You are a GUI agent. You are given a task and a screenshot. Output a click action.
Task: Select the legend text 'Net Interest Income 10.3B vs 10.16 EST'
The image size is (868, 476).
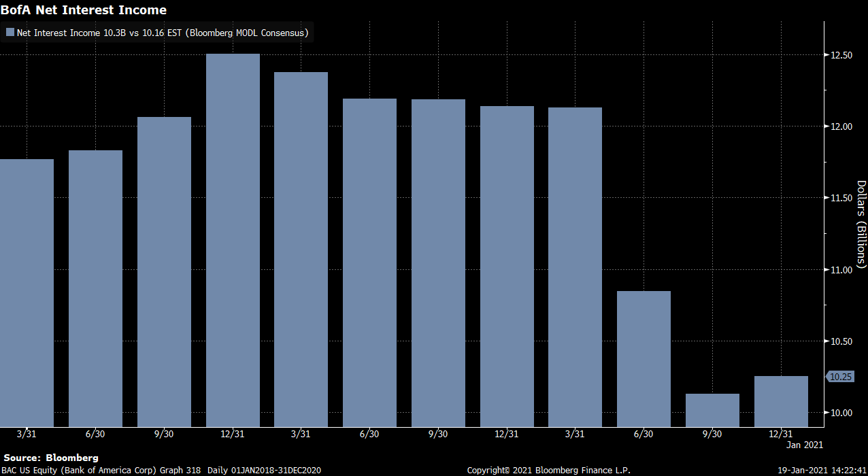[99, 33]
